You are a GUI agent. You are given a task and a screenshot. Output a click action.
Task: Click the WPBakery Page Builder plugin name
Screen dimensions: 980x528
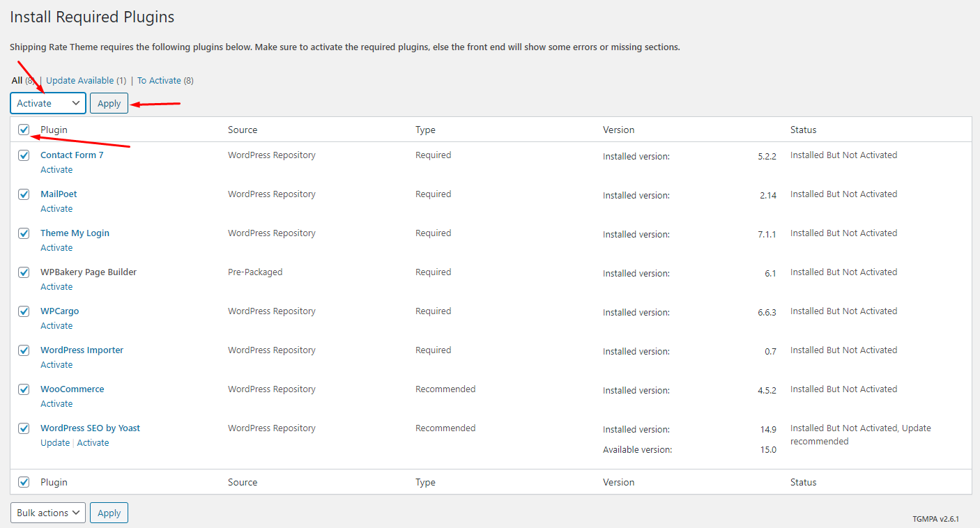pyautogui.click(x=89, y=272)
